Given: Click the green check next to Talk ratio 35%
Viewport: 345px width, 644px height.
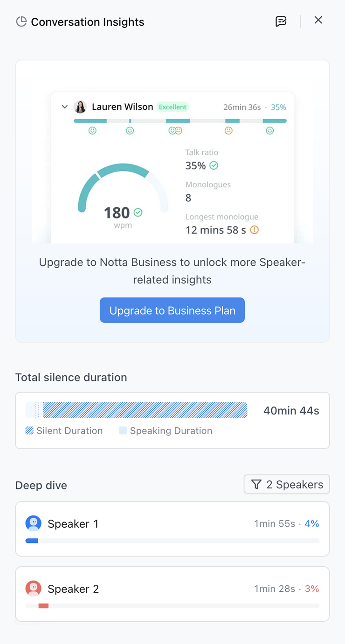Looking at the screenshot, I should tap(214, 165).
